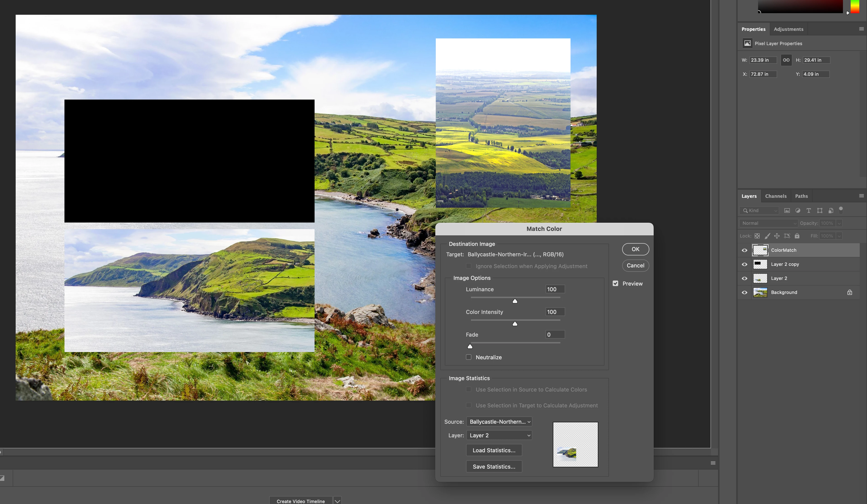
Task: Click the type layer filter icon
Action: pos(808,210)
